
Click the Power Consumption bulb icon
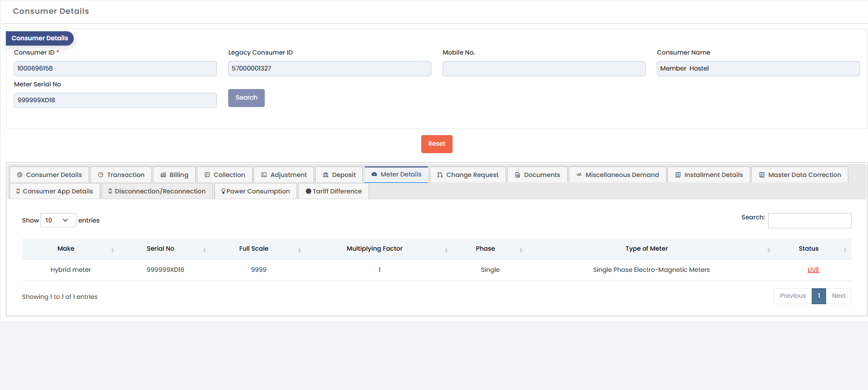click(223, 191)
